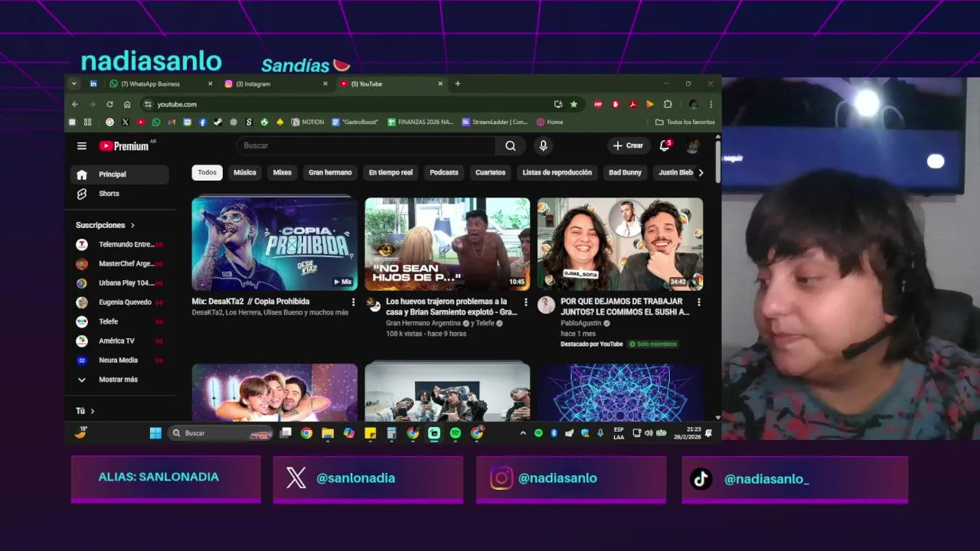This screenshot has height=551, width=980.
Task: Open the pinned LinkedIn tab
Action: click(93, 83)
